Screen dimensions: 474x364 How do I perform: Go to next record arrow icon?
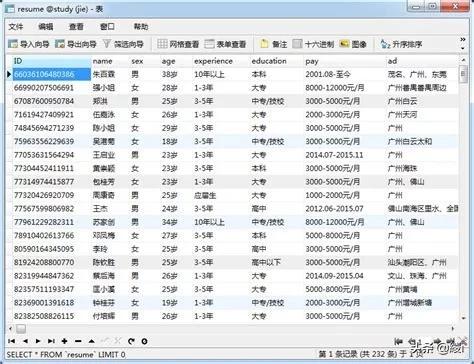[38, 341]
